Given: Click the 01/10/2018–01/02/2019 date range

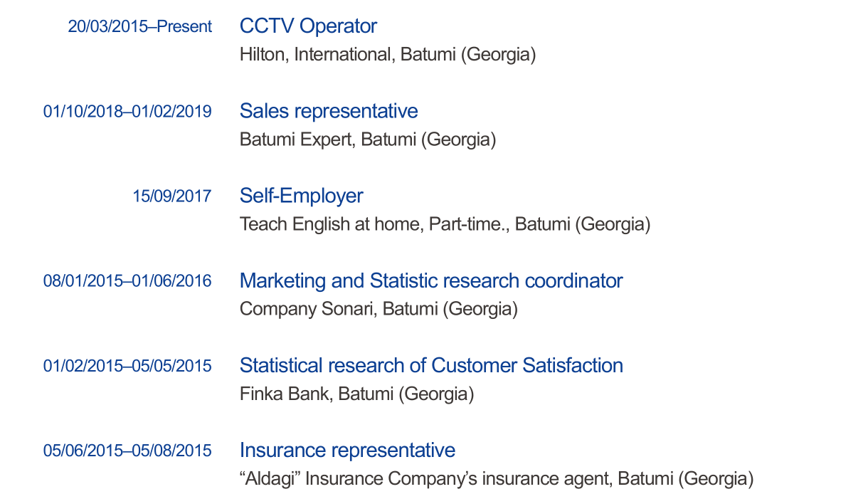Looking at the screenshot, I should [127, 112].
